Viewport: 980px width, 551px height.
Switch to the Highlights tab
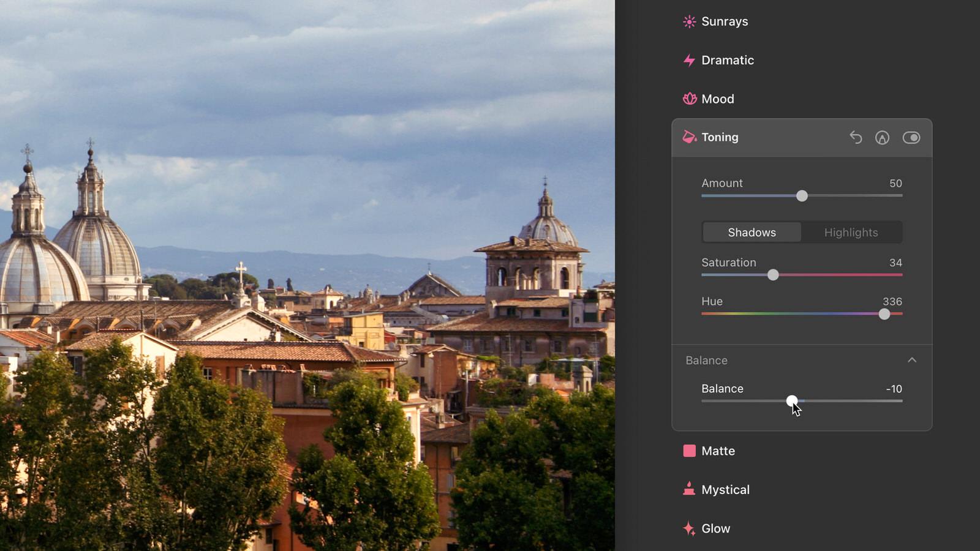851,233
